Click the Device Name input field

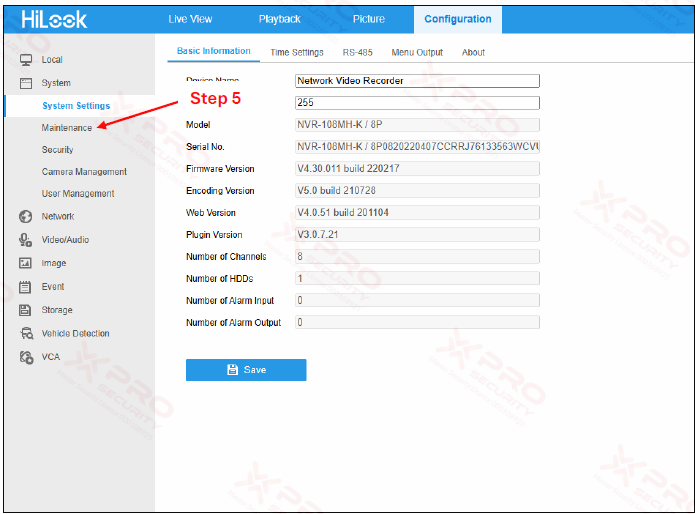point(417,81)
